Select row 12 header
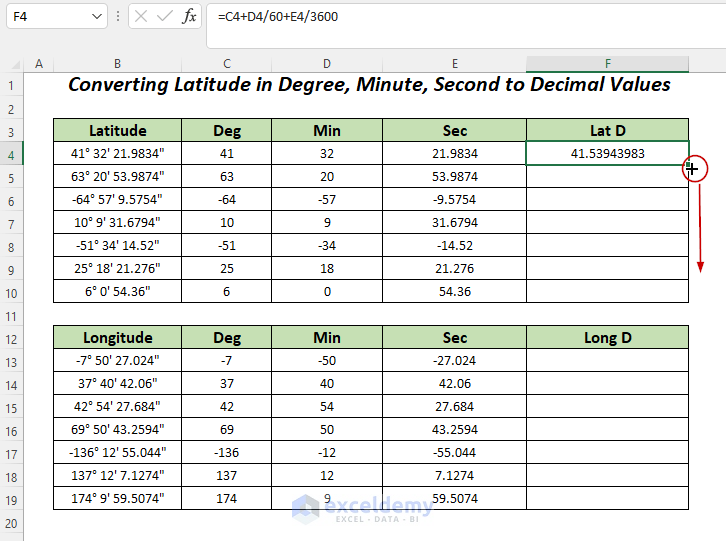The width and height of the screenshot is (726, 541). point(13,337)
